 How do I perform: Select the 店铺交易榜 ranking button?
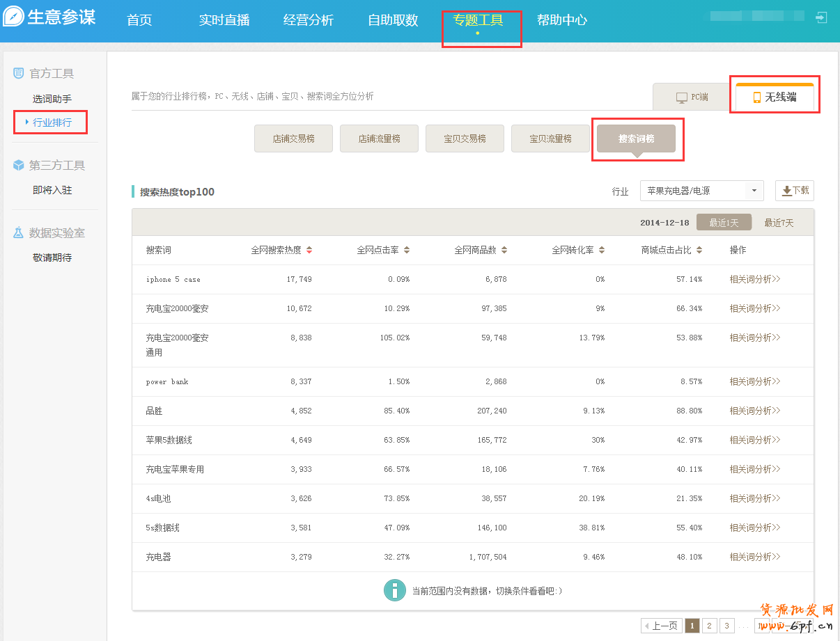pos(293,139)
